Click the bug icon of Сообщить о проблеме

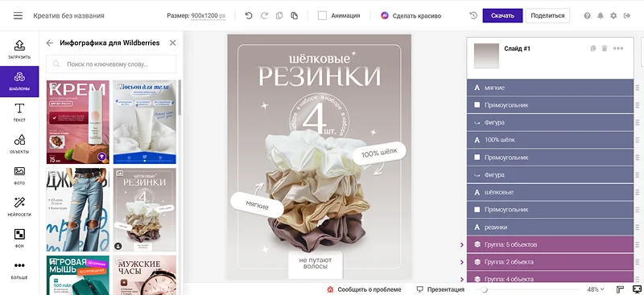pos(330,289)
